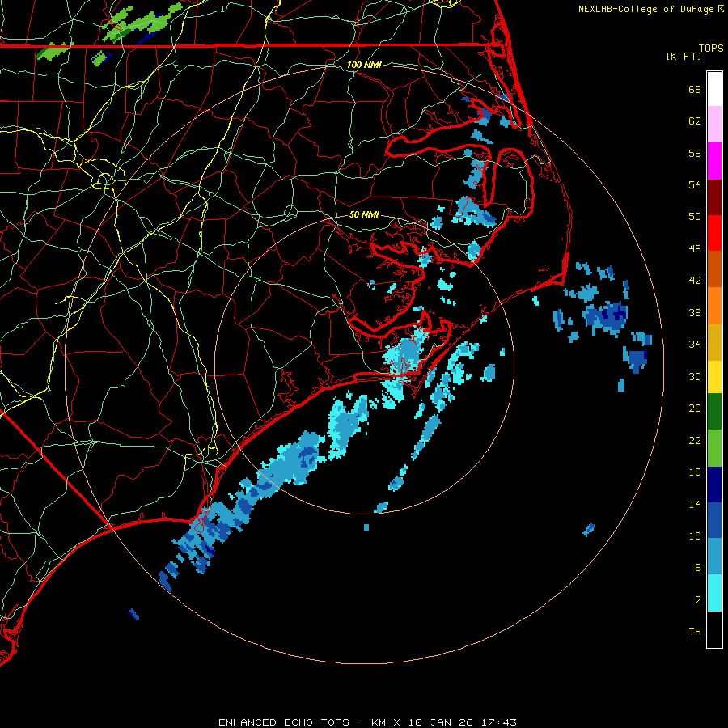Click the mustard gold legend swatch
The image size is (728, 728).
pos(714,342)
